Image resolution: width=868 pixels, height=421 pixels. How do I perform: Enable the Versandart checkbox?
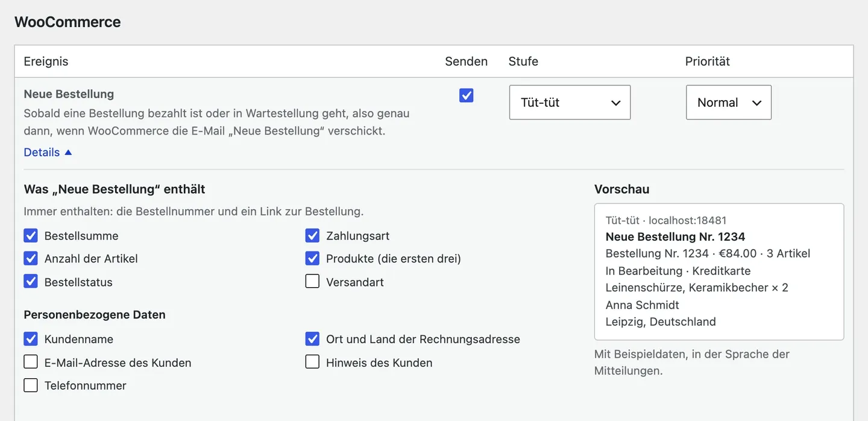312,282
